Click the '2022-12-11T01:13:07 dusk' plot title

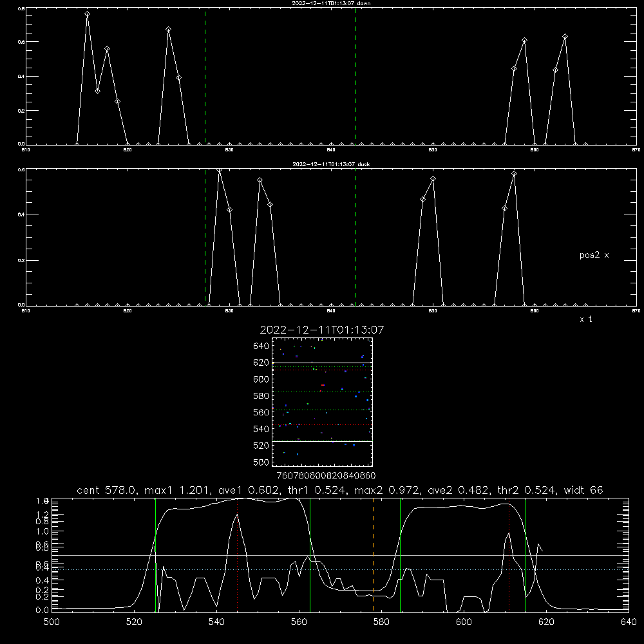pos(331,164)
